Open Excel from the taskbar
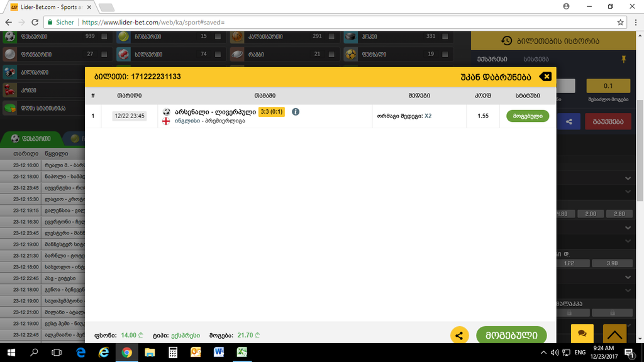This screenshot has height=362, width=644. click(x=242, y=352)
